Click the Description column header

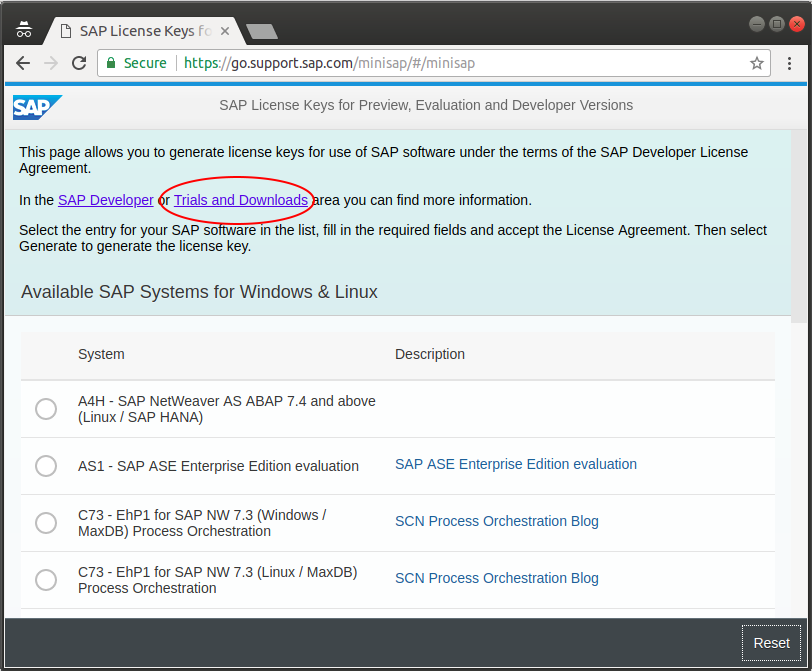coord(430,354)
